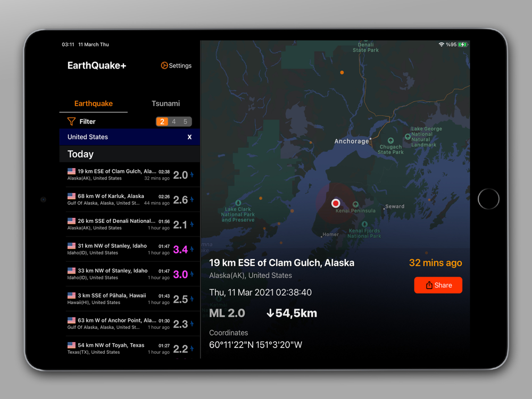The width and height of the screenshot is (532, 399).
Task: Click the Lake George National Natural Landmark marker
Action: (408, 136)
